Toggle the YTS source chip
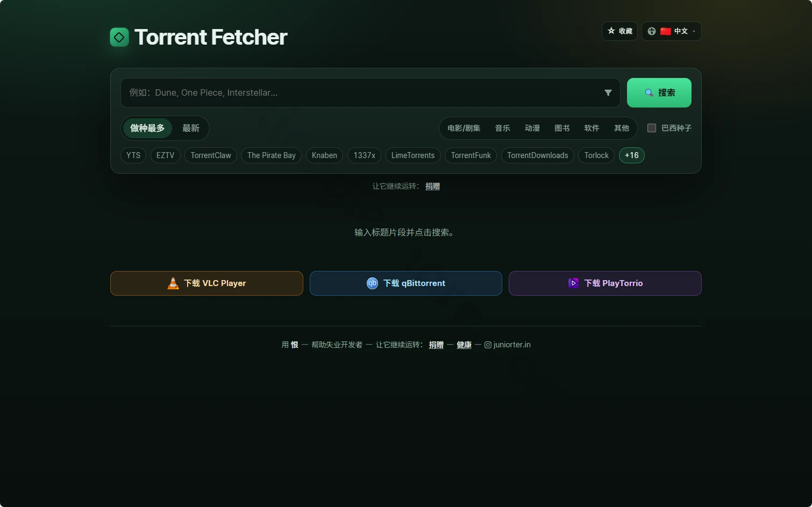812x507 pixels. point(133,155)
